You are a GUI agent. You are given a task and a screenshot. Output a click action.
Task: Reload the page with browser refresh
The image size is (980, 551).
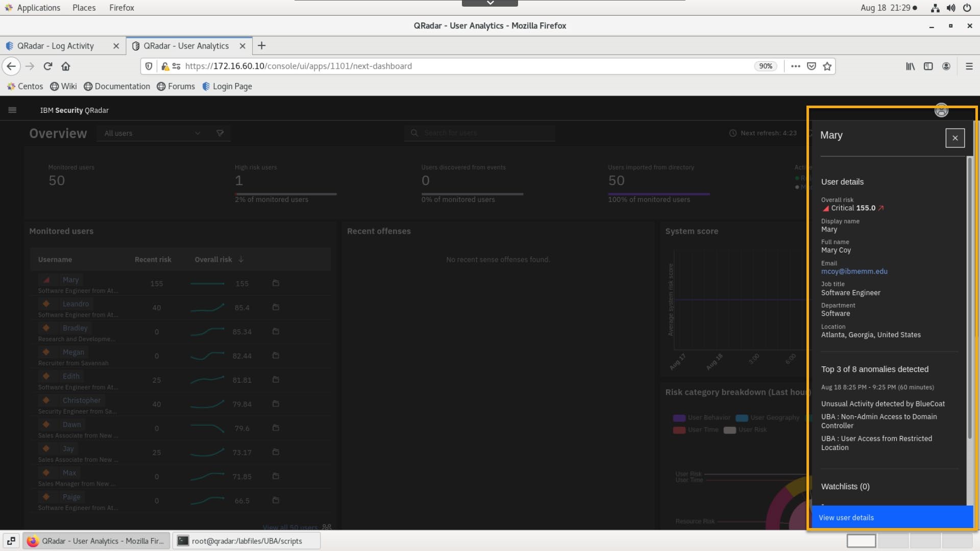(48, 66)
